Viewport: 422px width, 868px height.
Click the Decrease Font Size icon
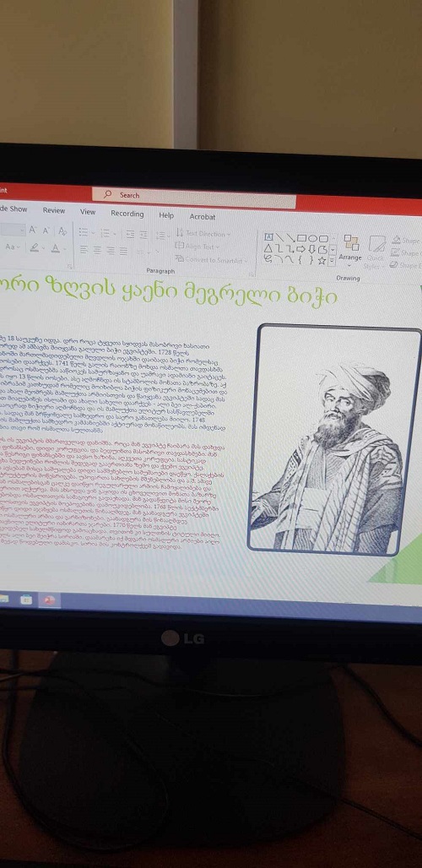(47, 231)
